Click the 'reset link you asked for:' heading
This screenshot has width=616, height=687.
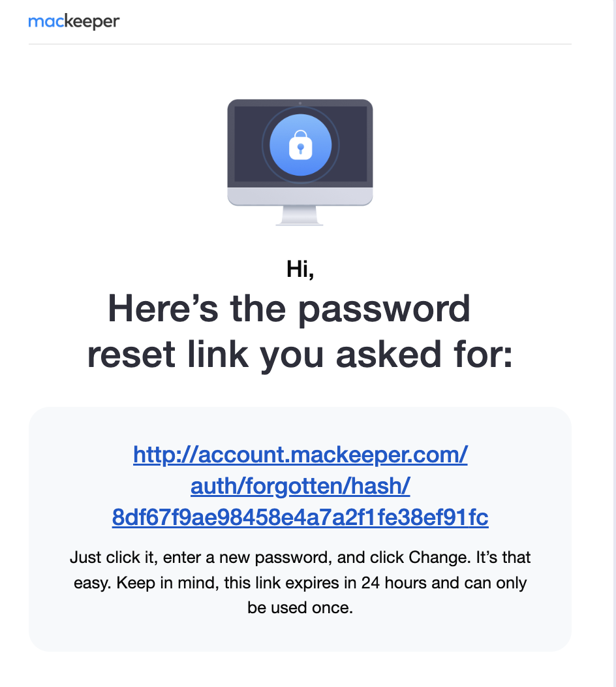(x=300, y=355)
